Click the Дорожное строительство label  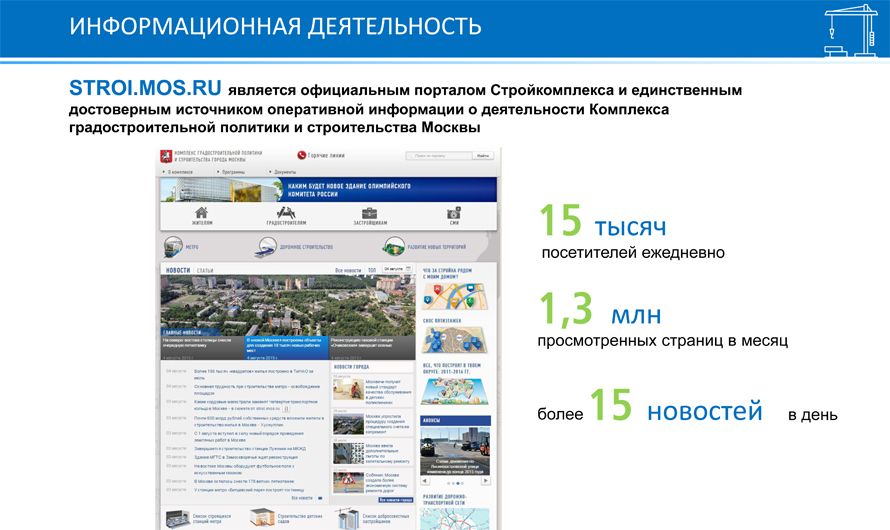click(307, 247)
